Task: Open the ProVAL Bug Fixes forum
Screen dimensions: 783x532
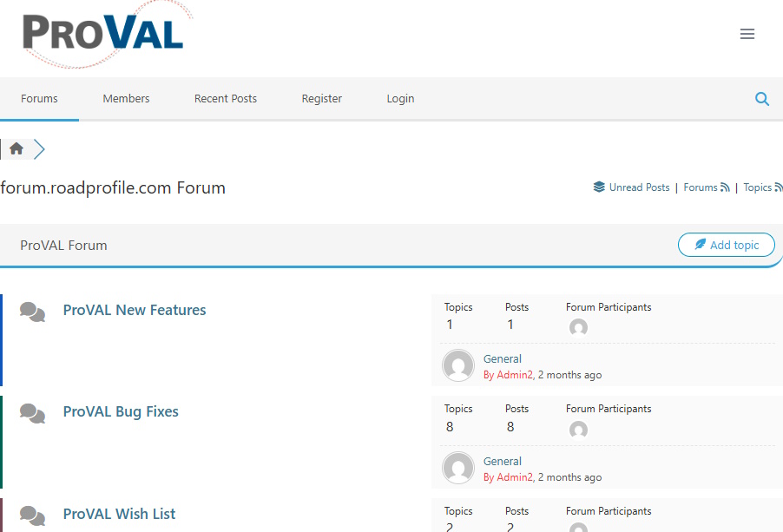Action: 121,411
